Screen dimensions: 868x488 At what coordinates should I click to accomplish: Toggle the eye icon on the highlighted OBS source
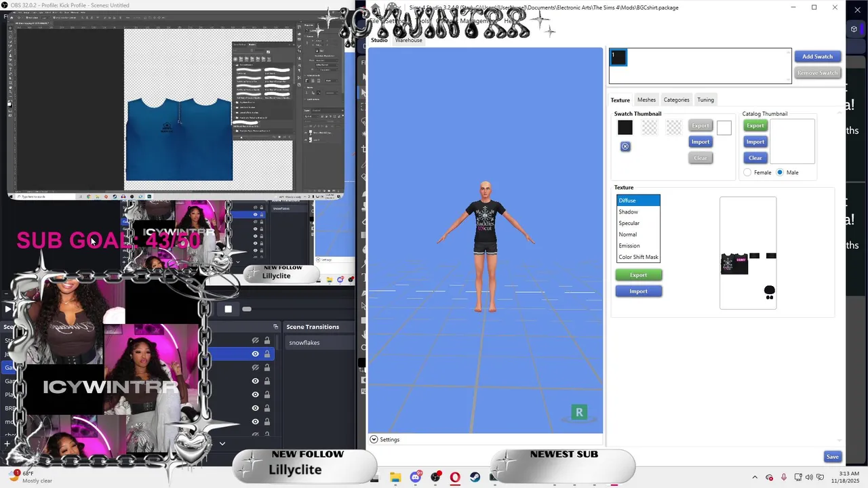coord(256,354)
